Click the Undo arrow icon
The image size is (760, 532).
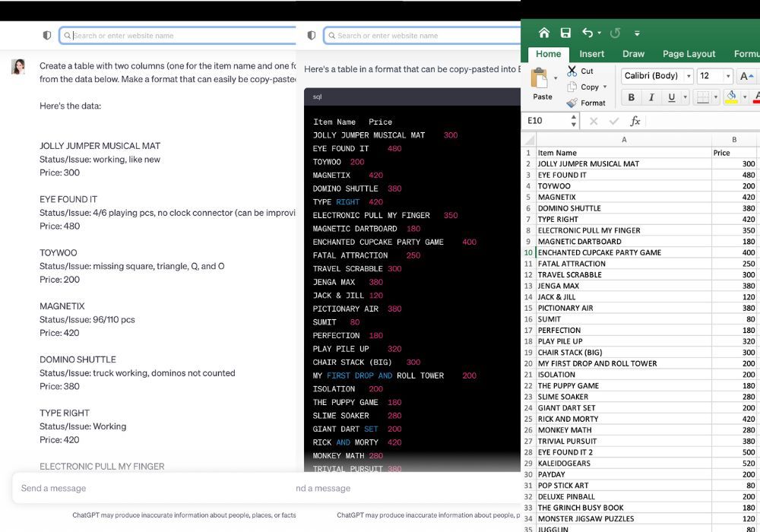tap(588, 32)
